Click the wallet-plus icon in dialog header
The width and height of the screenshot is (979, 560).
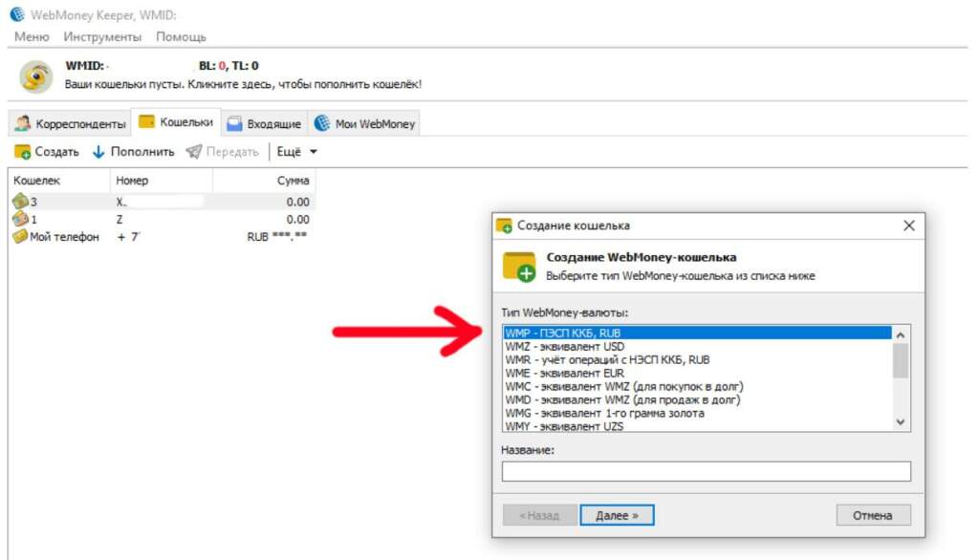520,266
